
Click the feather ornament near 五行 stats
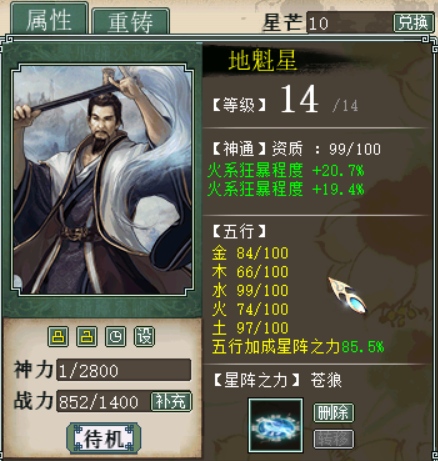point(348,295)
